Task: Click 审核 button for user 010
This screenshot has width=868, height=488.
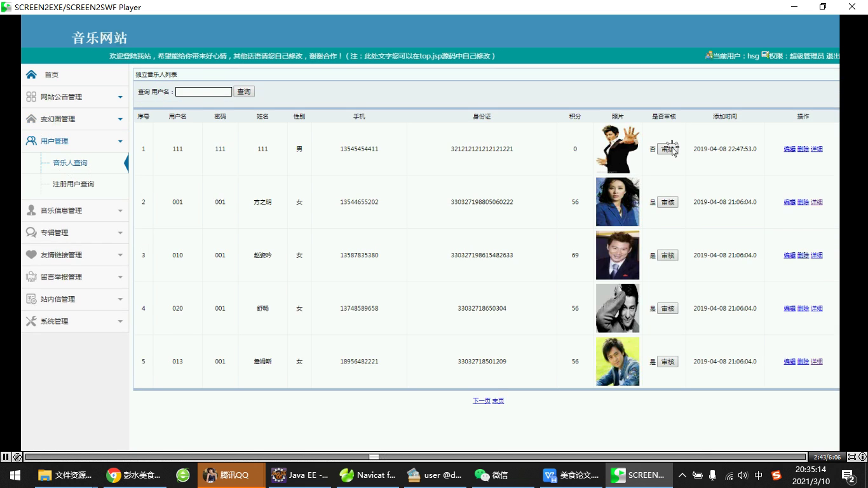Action: 667,255
